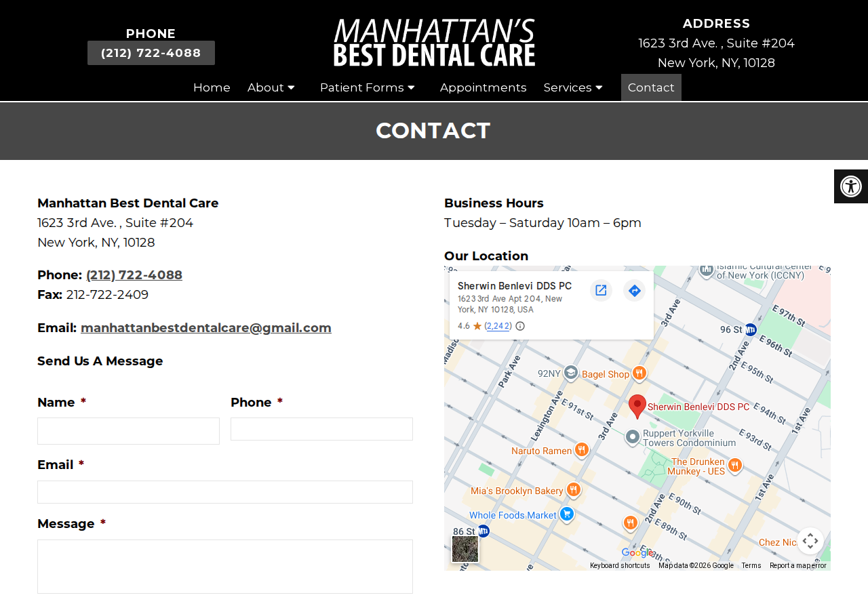Click the 'Sherwin Benlevi DDS PC' card title

(515, 286)
